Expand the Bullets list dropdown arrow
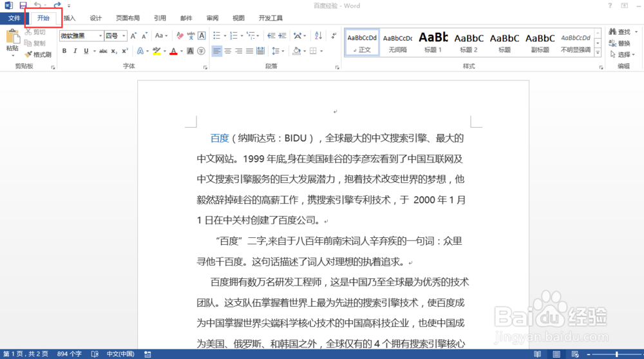 click(x=225, y=36)
